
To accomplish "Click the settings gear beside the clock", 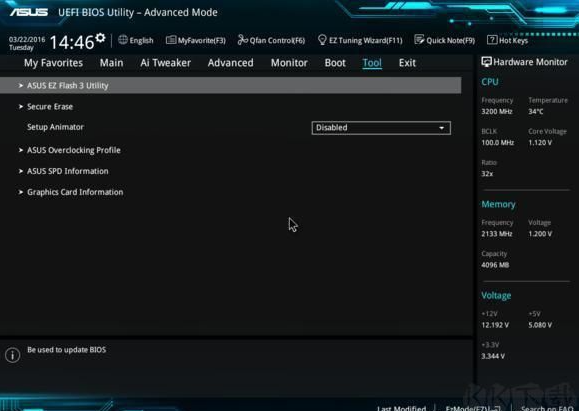I will tap(100, 38).
